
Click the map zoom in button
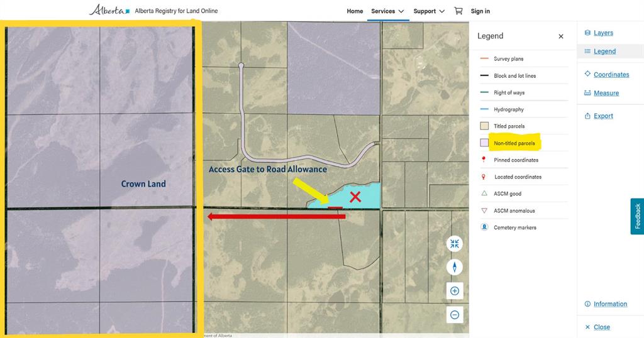[455, 291]
